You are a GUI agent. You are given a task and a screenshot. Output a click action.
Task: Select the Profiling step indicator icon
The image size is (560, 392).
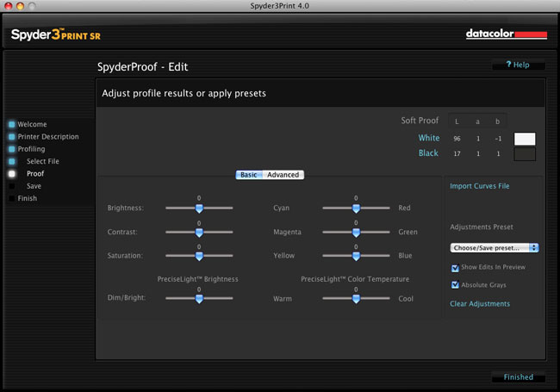(12, 149)
